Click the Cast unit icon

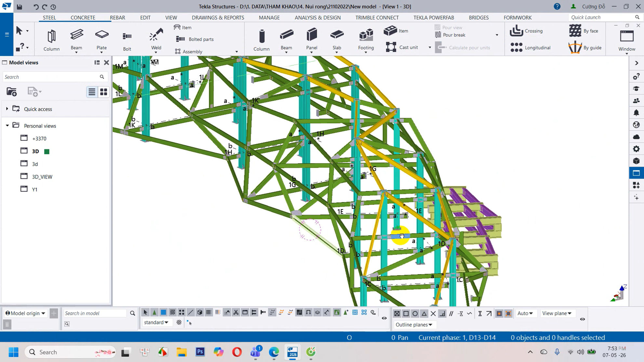coord(391,47)
